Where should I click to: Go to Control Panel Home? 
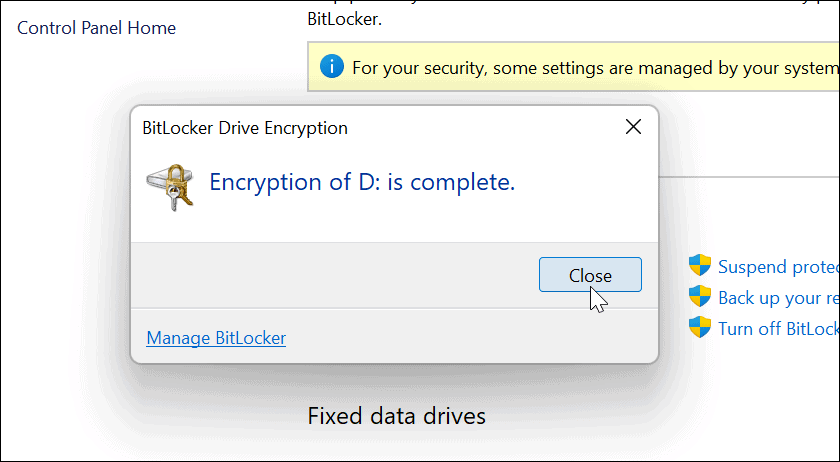pyautogui.click(x=96, y=28)
